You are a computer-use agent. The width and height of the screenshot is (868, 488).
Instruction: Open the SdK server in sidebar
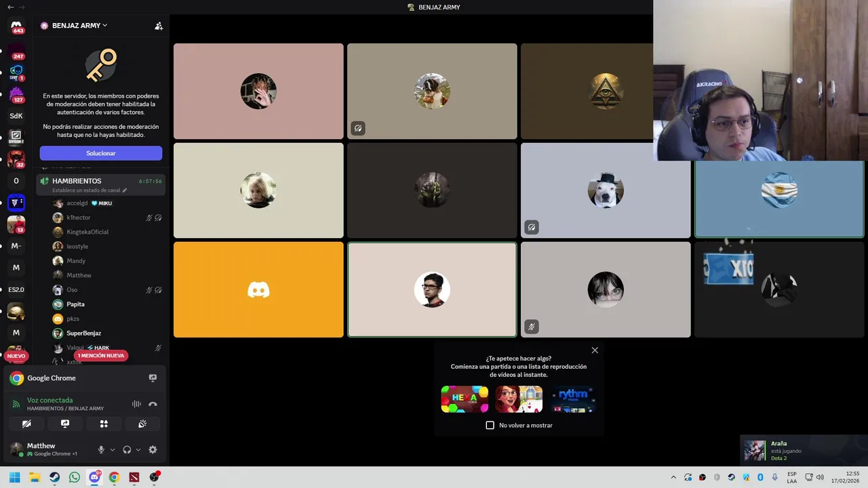point(16,116)
